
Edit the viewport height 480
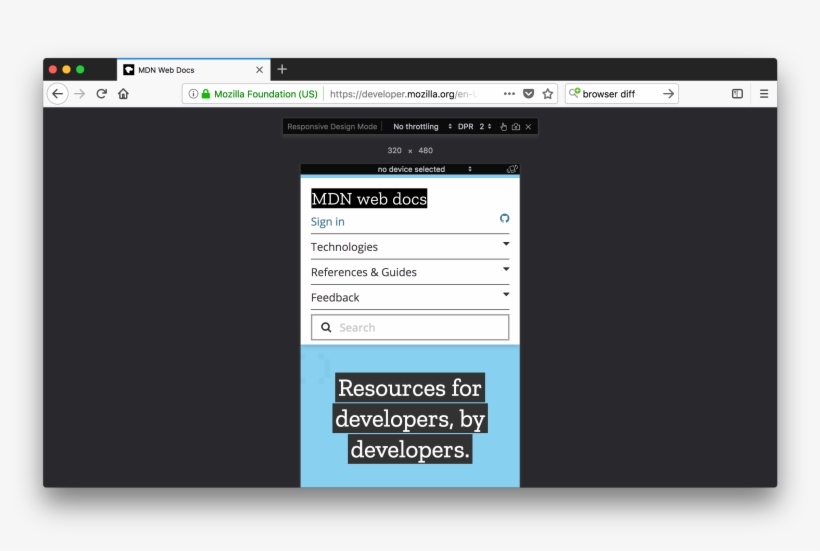pos(425,151)
